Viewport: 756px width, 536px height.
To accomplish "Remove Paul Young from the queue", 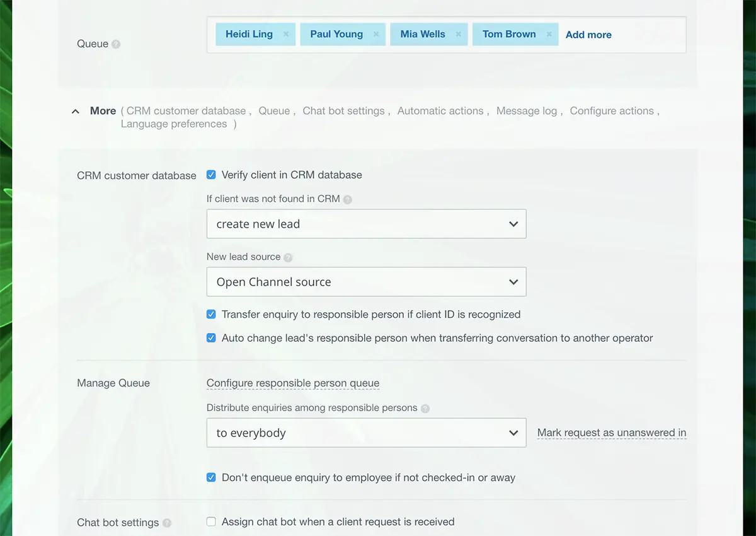I will [376, 35].
